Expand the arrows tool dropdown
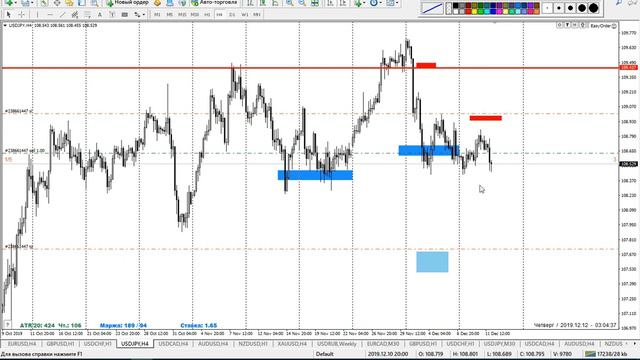The image size is (640, 360). coord(144,15)
